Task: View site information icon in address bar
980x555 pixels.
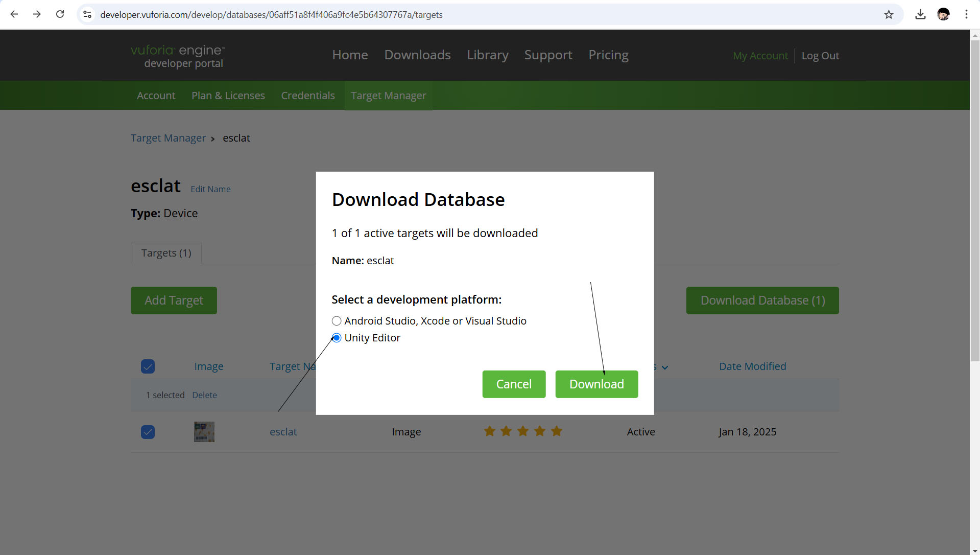Action: [x=87, y=14]
